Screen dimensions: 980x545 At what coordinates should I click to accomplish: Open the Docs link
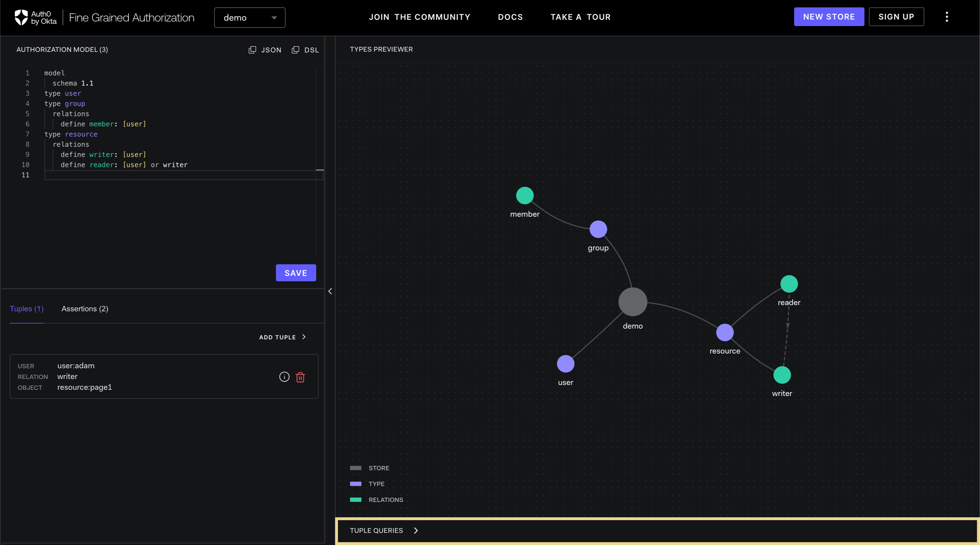(x=510, y=17)
